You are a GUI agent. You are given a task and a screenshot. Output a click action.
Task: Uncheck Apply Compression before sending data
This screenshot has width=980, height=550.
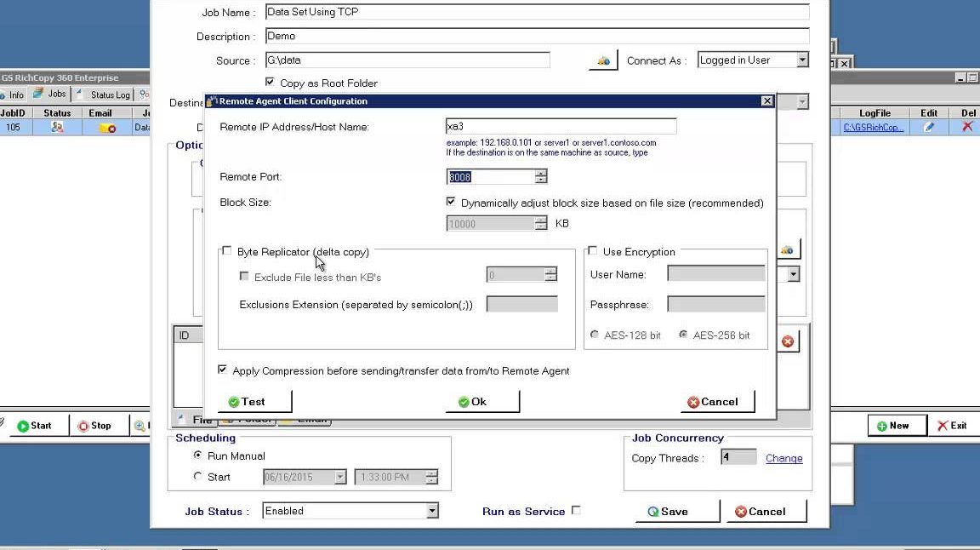click(223, 370)
